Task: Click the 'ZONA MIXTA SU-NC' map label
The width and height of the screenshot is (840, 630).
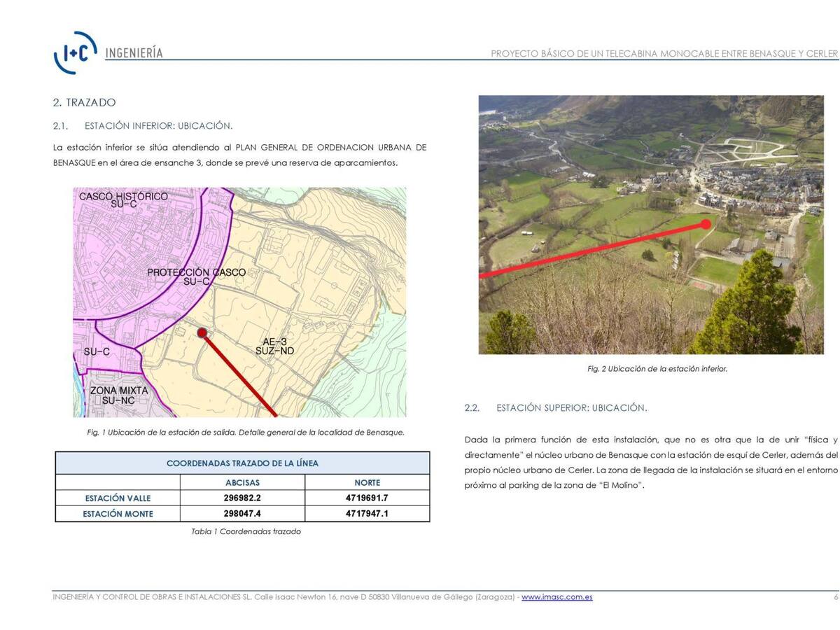Action: pos(118,395)
